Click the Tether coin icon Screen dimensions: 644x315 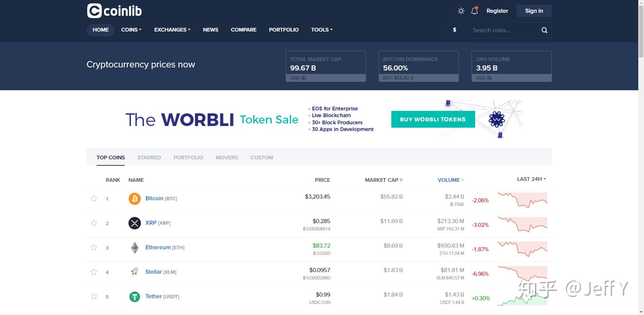click(x=135, y=297)
